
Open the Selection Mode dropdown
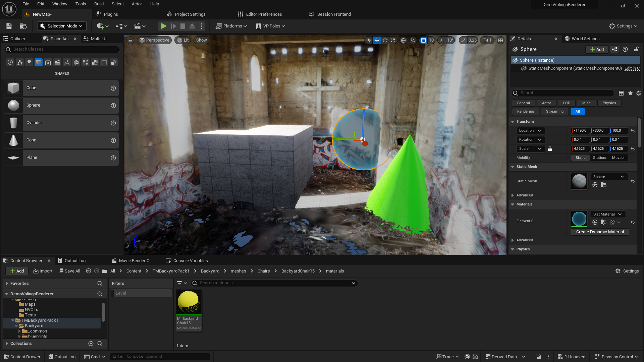coord(62,26)
